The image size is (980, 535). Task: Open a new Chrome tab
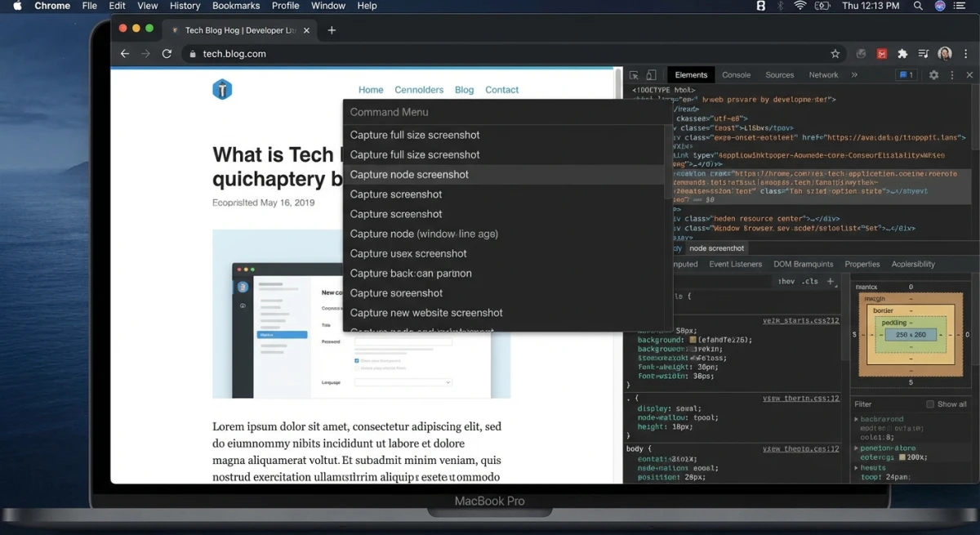point(332,30)
